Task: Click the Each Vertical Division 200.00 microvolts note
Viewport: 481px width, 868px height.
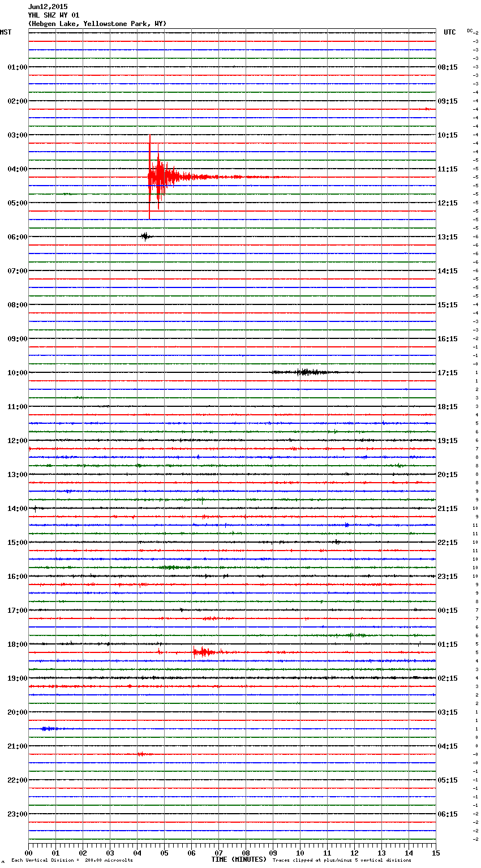Action: (72, 861)
